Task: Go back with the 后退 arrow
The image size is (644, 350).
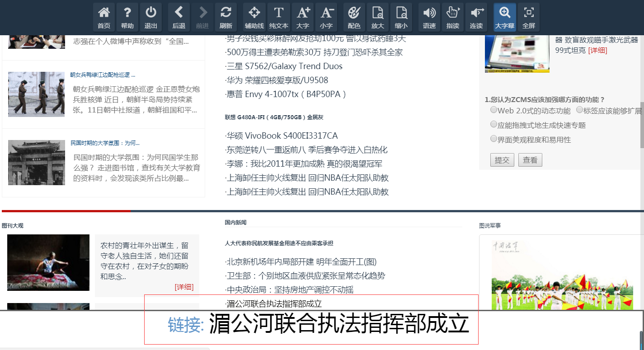Action: (x=179, y=17)
